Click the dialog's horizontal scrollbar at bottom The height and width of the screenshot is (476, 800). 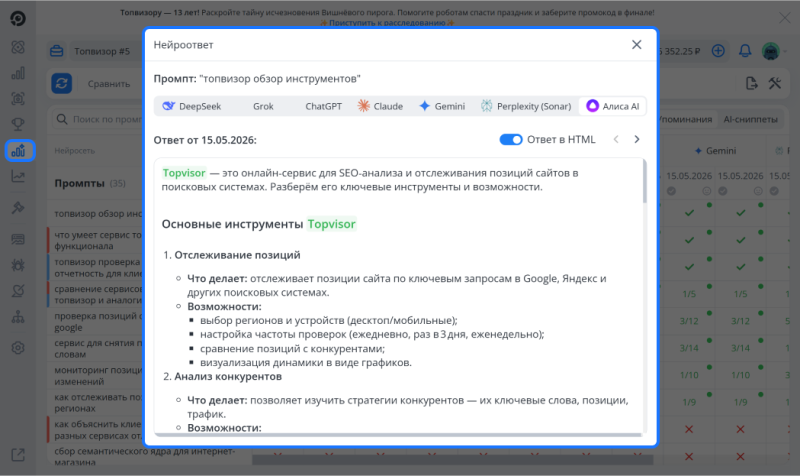coord(398,435)
